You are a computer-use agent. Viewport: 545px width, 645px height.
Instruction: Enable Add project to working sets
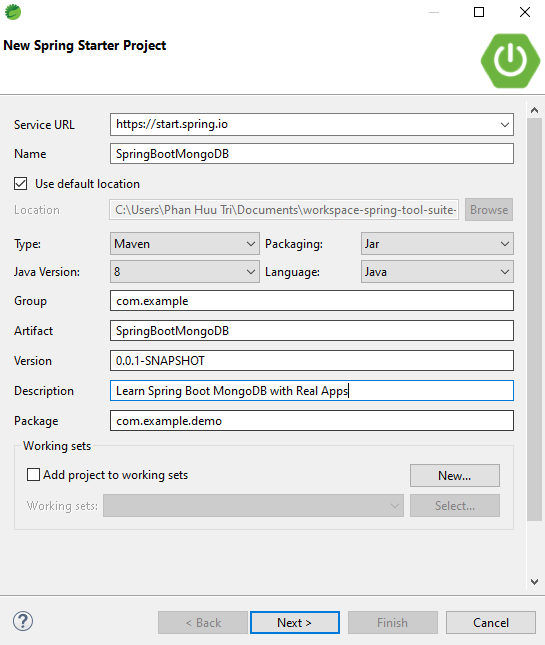click(x=33, y=474)
